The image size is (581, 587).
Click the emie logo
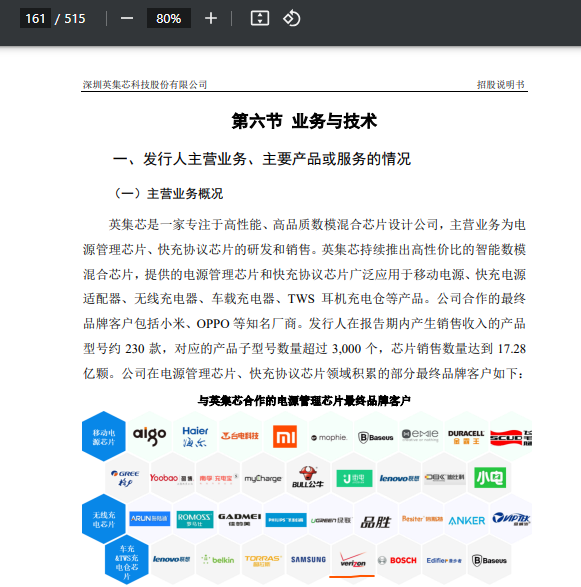coord(420,435)
